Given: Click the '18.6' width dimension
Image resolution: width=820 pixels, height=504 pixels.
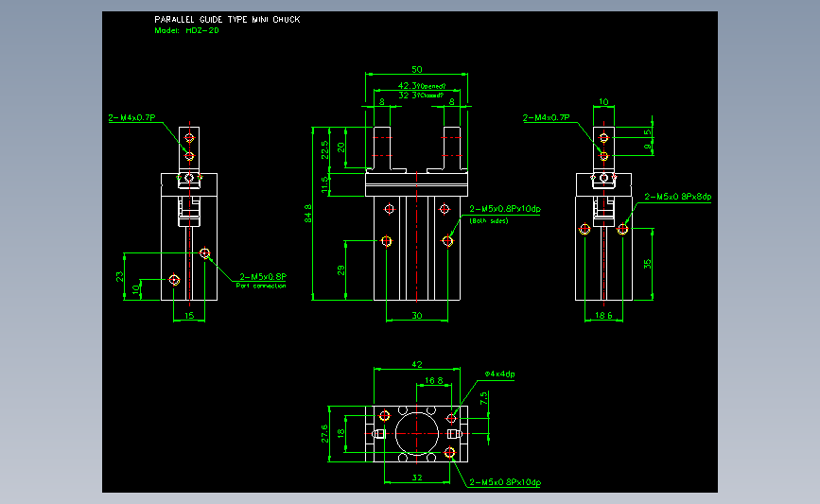Looking at the screenshot, I should click(x=603, y=315).
